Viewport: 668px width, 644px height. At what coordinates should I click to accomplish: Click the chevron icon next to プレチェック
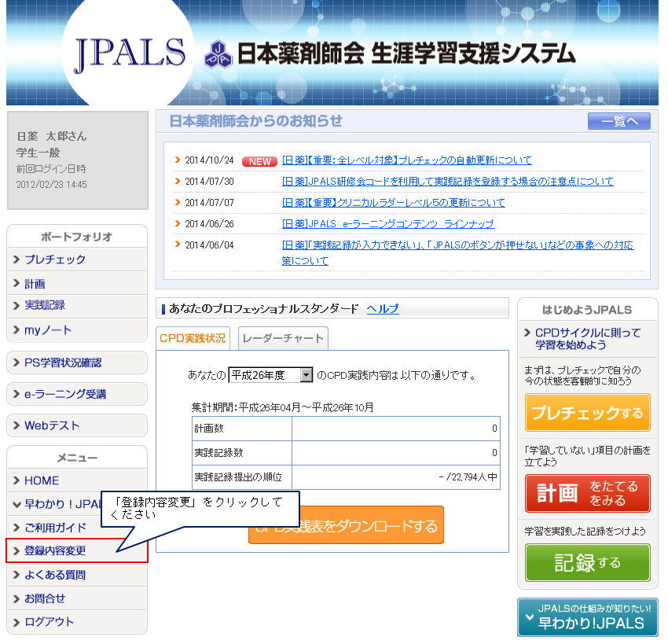point(17,259)
